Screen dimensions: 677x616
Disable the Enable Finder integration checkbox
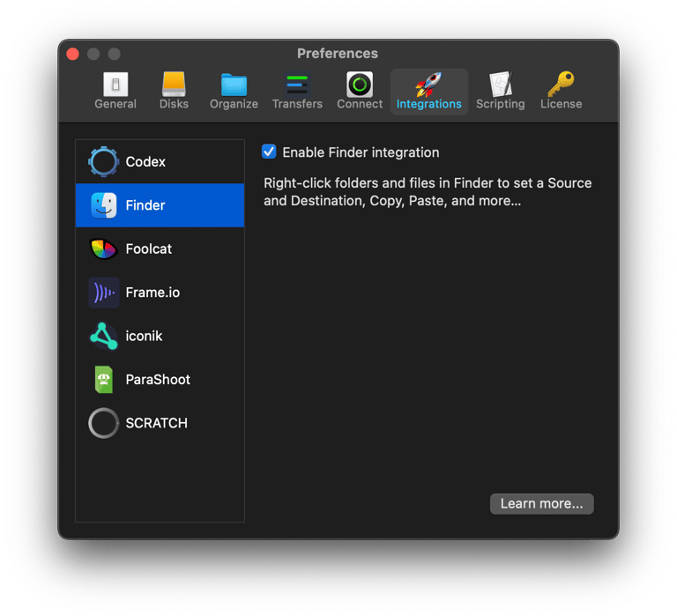point(270,152)
